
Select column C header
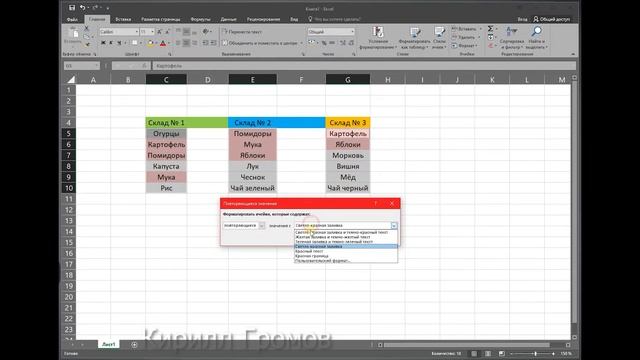pos(166,80)
